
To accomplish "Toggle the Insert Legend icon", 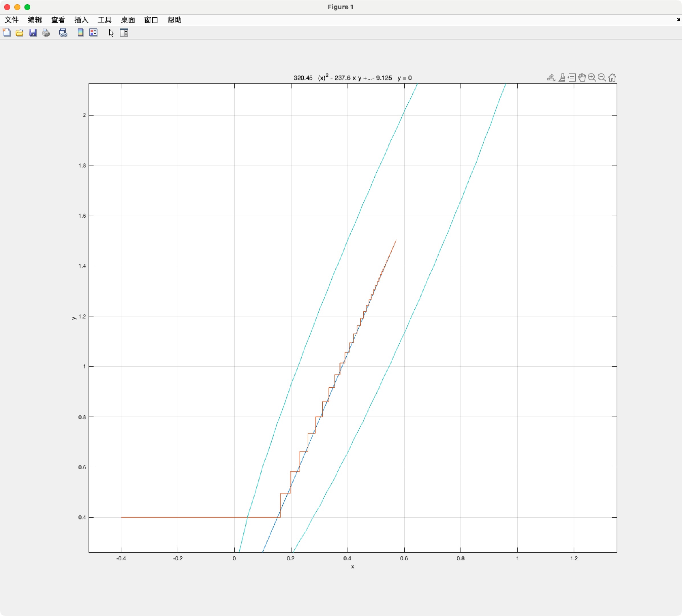I will 93,33.
